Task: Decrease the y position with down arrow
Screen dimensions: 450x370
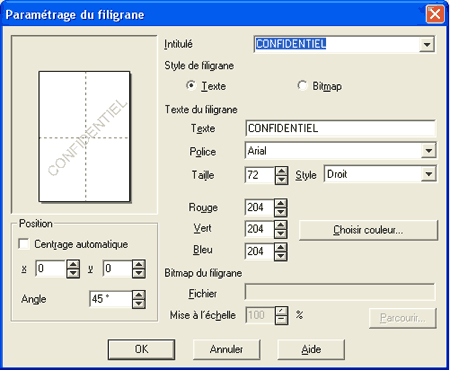Action: coord(139,273)
